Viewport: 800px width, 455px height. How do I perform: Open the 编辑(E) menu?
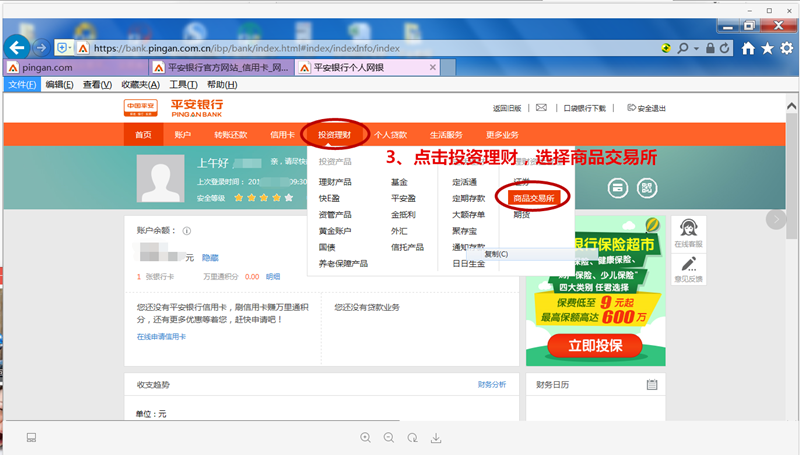coord(59,85)
